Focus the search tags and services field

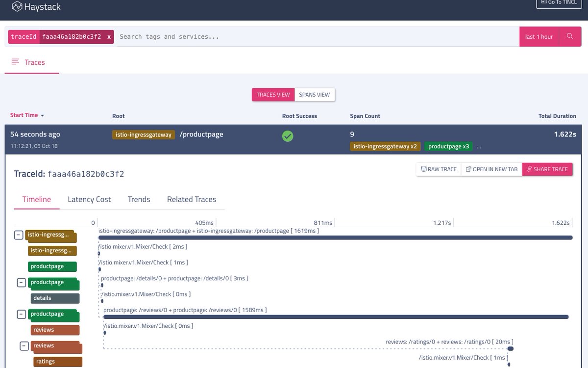click(317, 37)
